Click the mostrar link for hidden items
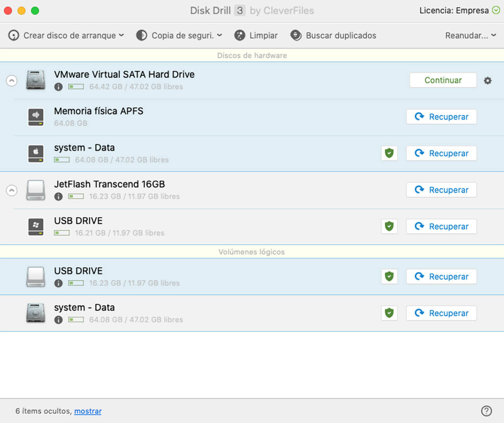This screenshot has width=504, height=423. click(88, 411)
